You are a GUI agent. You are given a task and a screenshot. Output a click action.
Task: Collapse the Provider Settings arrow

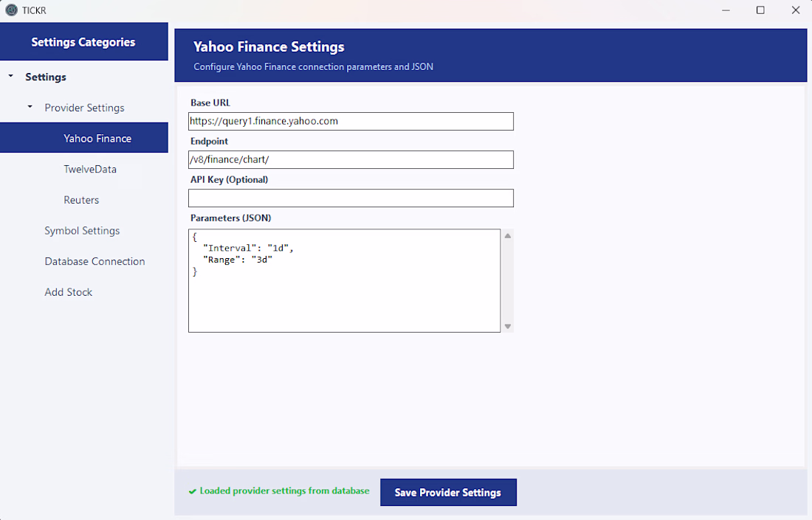(30, 107)
